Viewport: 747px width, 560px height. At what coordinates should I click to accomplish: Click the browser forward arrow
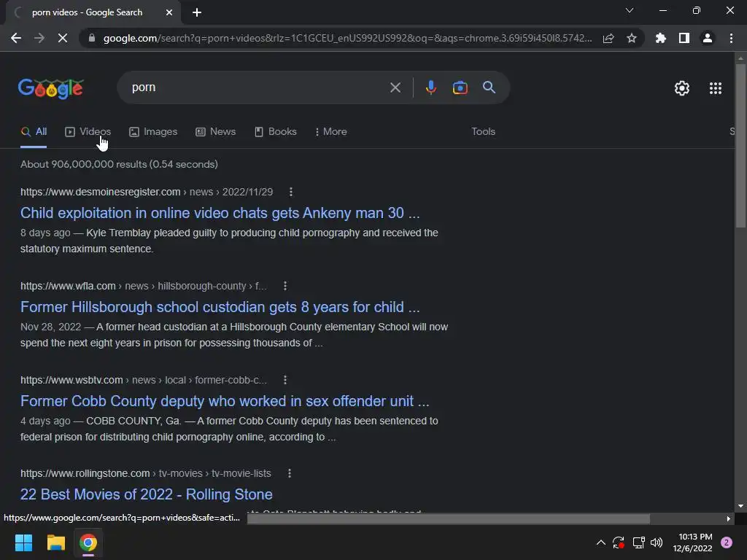pos(39,38)
